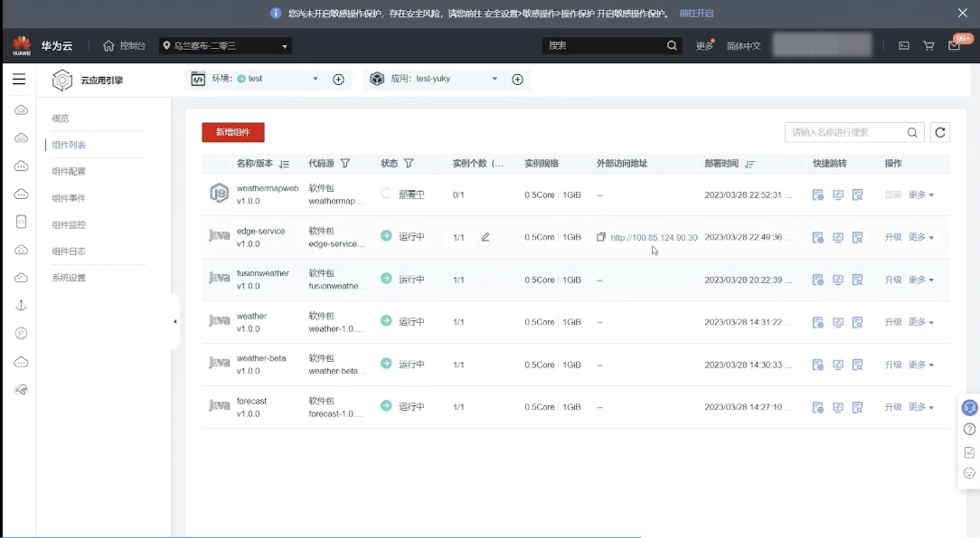Image resolution: width=980 pixels, height=538 pixels.
Task: Open Component Events menu item
Action: point(69,198)
